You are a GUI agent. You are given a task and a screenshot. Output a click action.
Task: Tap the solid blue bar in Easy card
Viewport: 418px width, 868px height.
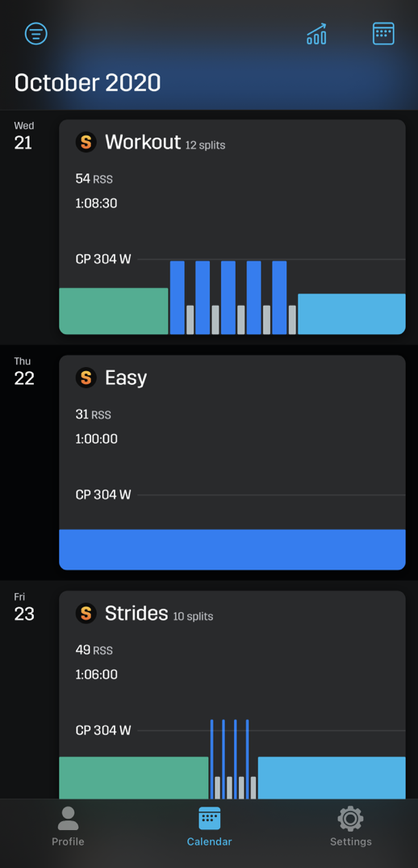pyautogui.click(x=232, y=549)
